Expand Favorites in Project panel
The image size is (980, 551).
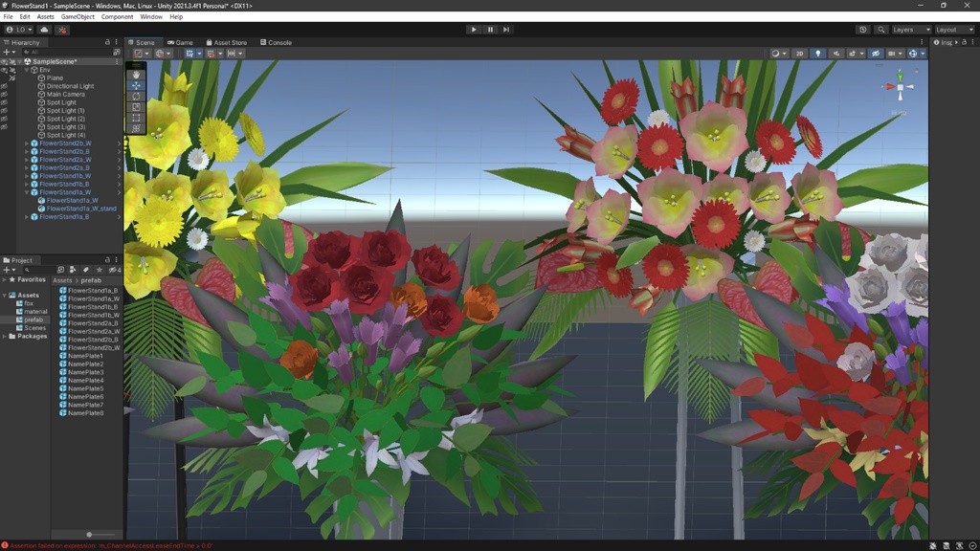point(5,280)
